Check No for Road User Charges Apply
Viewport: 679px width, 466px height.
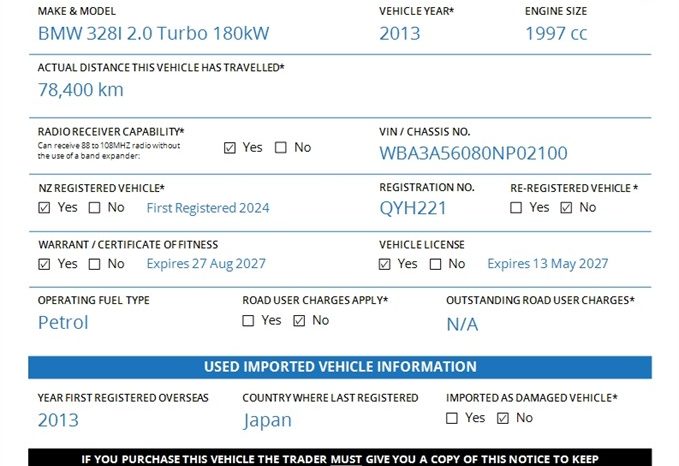pos(299,321)
